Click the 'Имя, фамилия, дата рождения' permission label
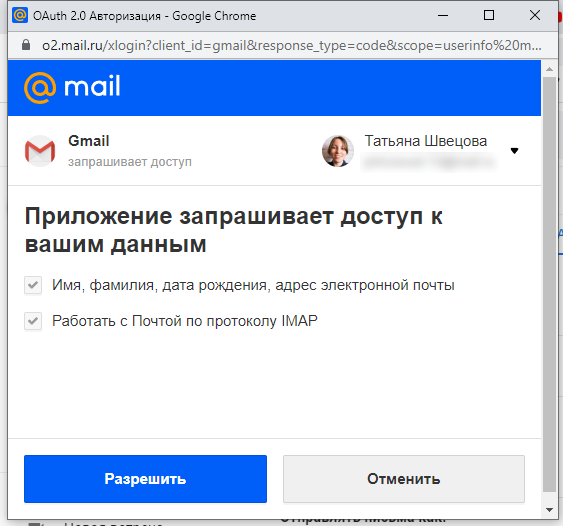 [x=253, y=285]
